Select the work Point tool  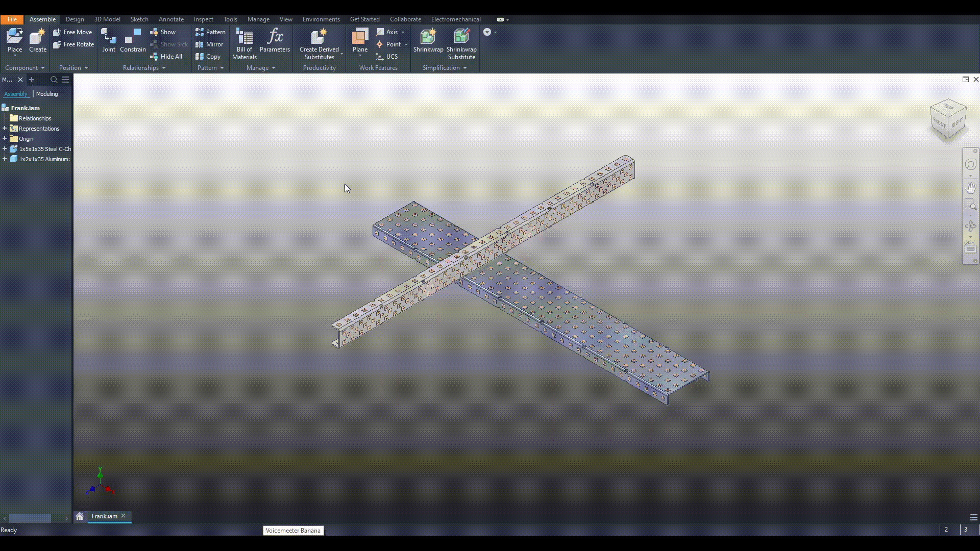click(388, 44)
